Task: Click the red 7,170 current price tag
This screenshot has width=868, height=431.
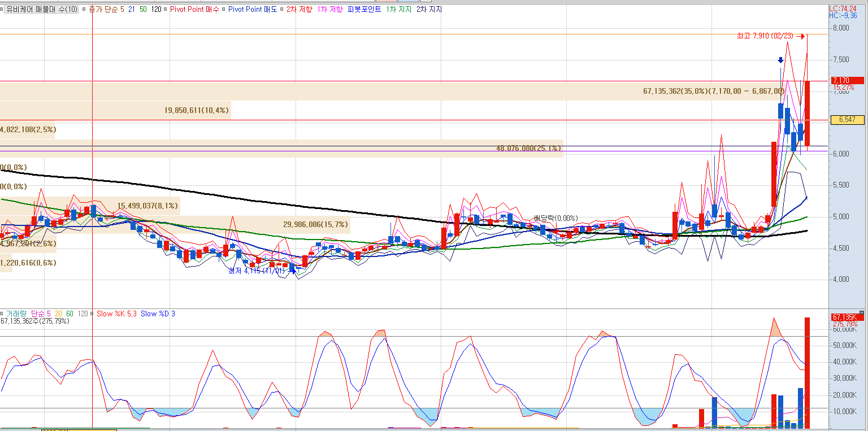Action: [848, 80]
